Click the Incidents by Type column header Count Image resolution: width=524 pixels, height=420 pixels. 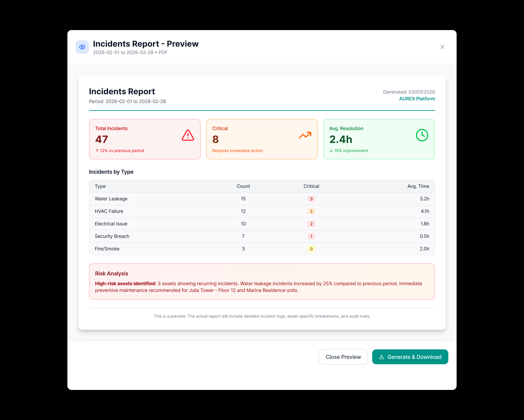pyautogui.click(x=243, y=186)
